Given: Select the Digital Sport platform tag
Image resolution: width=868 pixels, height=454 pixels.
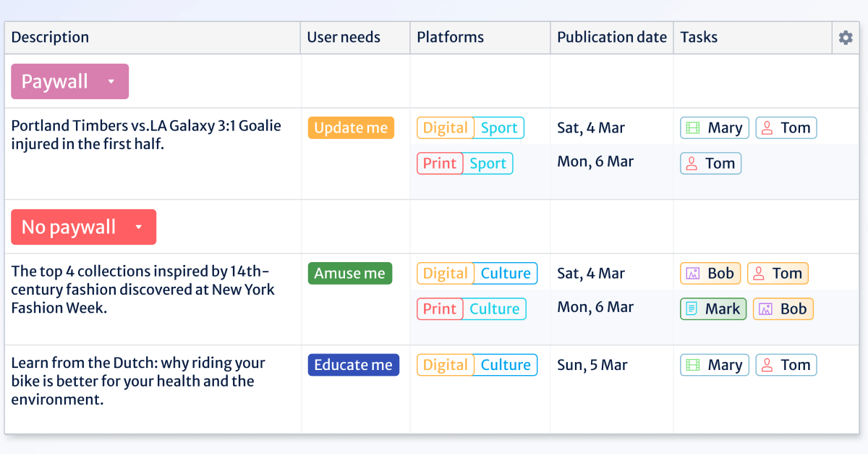Looking at the screenshot, I should click(x=470, y=127).
